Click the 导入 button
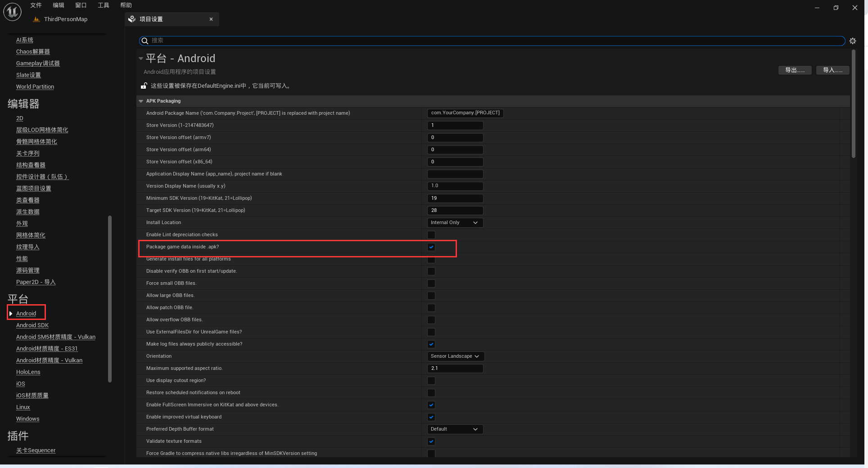868x468 pixels. point(832,70)
